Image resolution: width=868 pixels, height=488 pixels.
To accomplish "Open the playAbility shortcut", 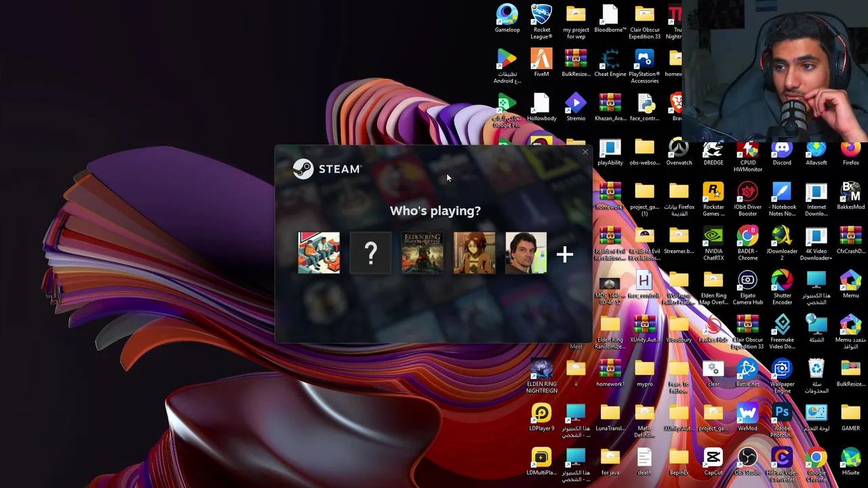I will click(x=610, y=152).
